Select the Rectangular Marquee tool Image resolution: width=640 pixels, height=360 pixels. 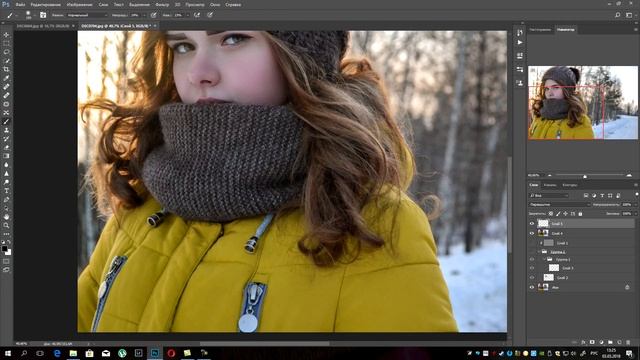[x=6, y=43]
